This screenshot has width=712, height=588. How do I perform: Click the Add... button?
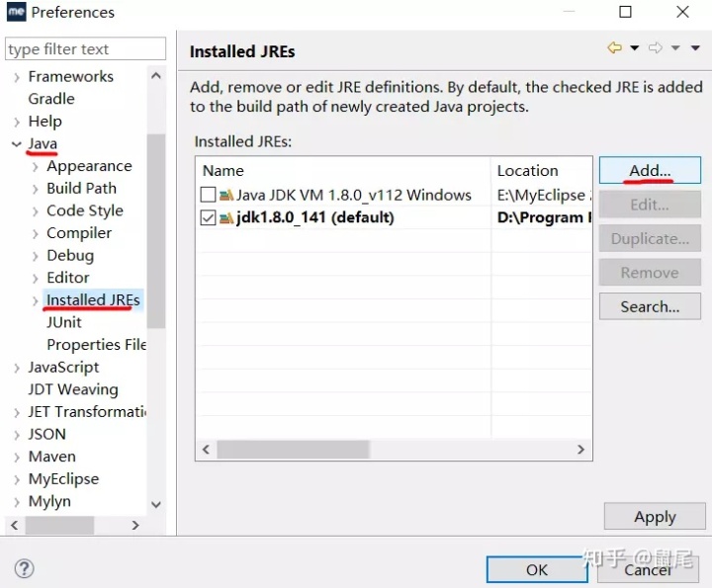tap(650, 171)
